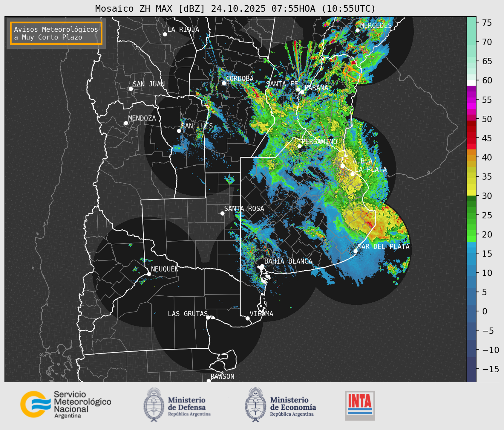Click the SAN LUIS city marker dot

pyautogui.click(x=179, y=131)
